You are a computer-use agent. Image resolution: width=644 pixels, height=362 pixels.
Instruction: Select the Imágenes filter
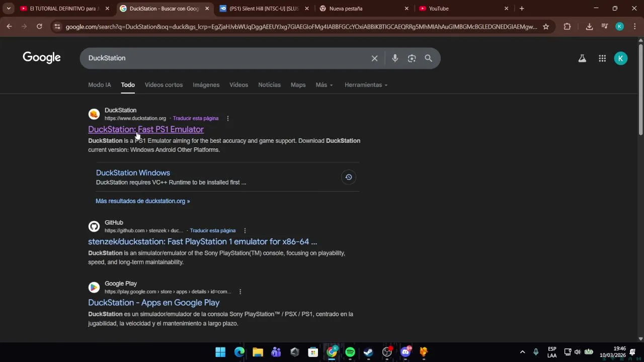coord(206,85)
